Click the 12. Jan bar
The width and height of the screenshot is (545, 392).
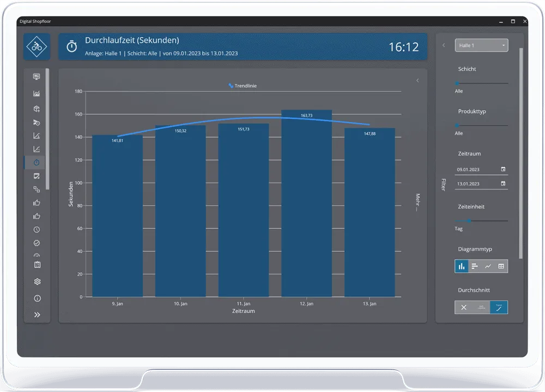[306, 203]
